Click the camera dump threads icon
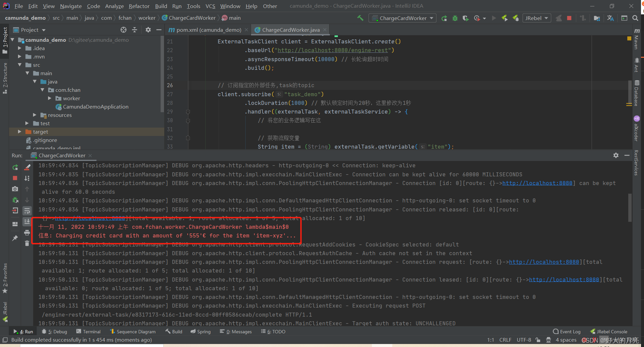The height and width of the screenshot is (347, 644). point(15,189)
